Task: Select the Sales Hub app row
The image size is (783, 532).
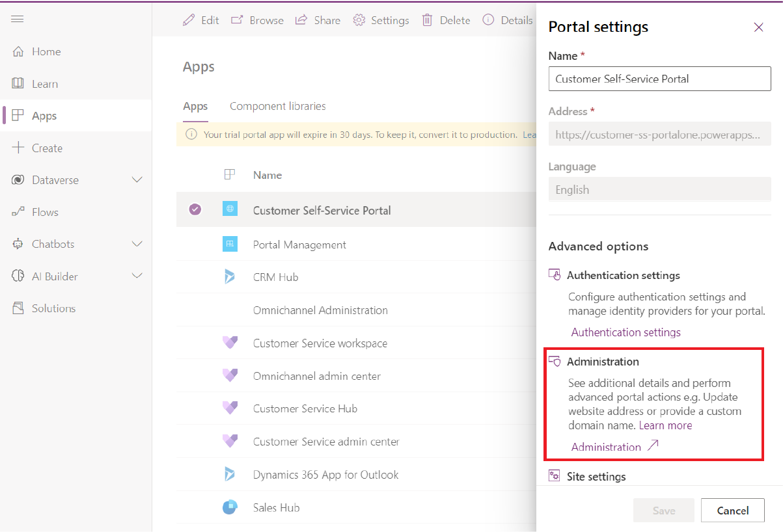Action: (357, 507)
